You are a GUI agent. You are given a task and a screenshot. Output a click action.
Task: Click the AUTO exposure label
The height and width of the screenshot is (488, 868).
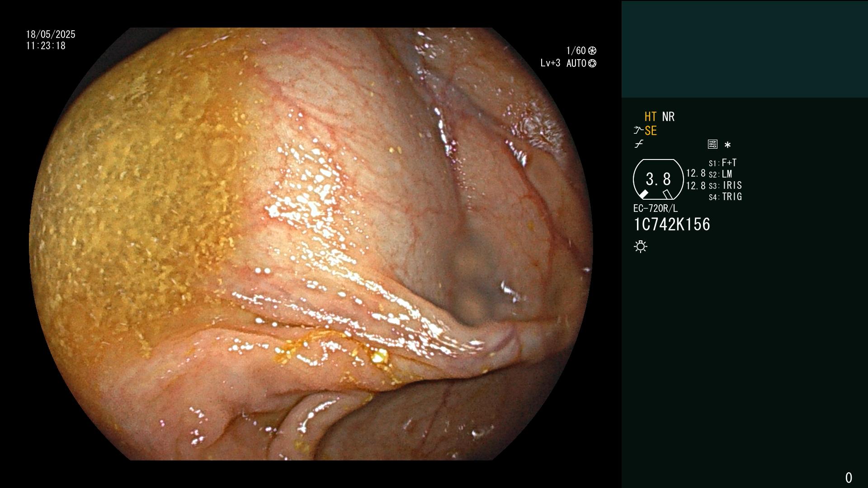576,63
